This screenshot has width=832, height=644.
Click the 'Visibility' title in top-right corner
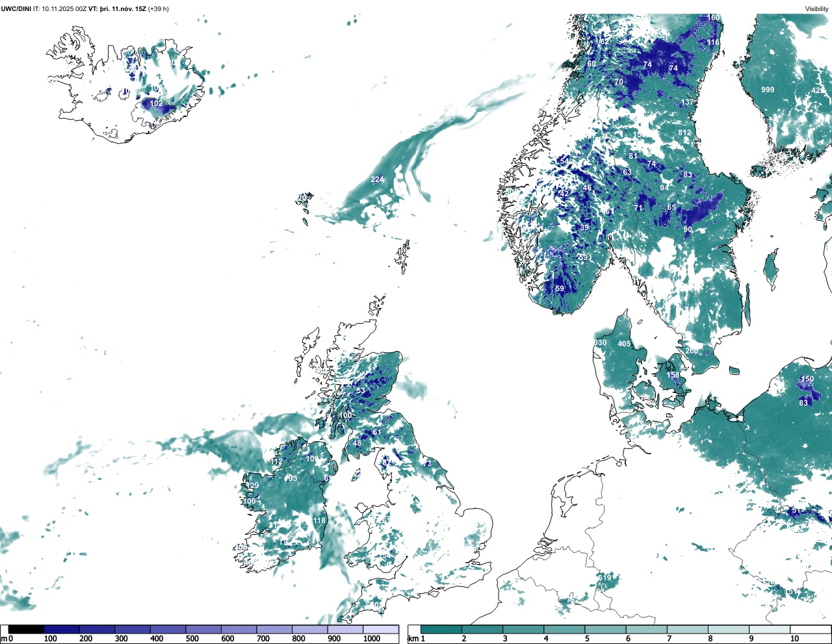point(817,8)
